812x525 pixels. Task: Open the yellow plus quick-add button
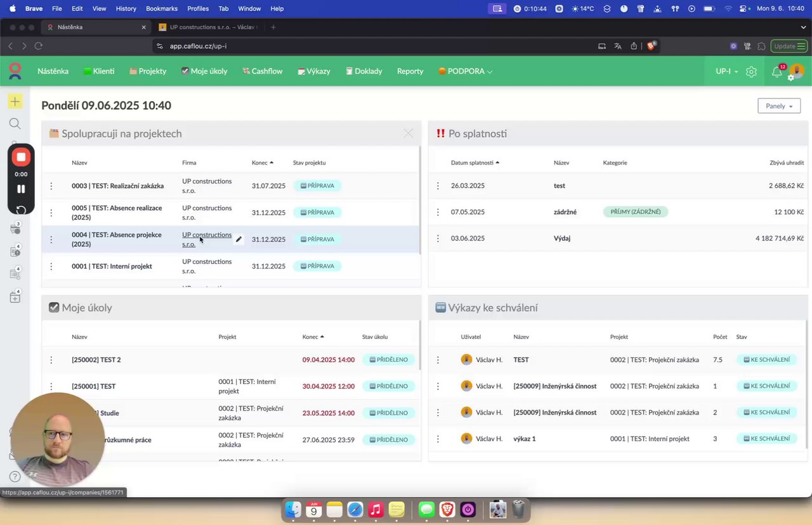point(15,102)
